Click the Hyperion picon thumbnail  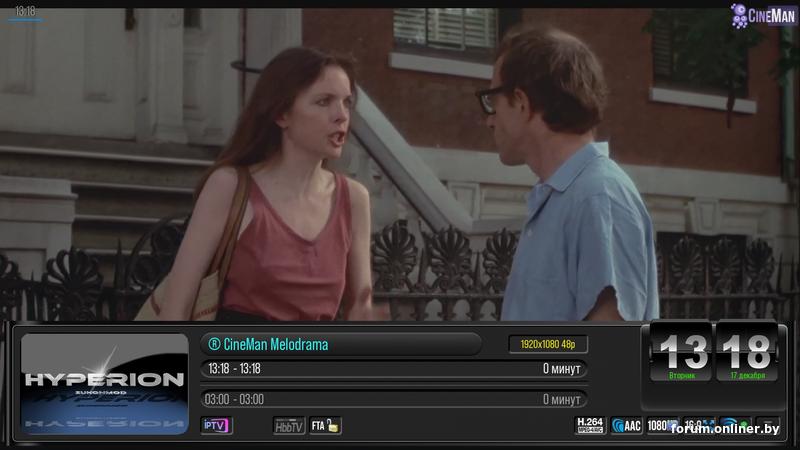105,384
